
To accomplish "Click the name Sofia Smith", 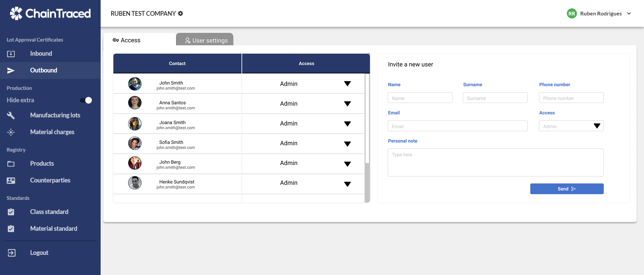I will pyautogui.click(x=171, y=142).
